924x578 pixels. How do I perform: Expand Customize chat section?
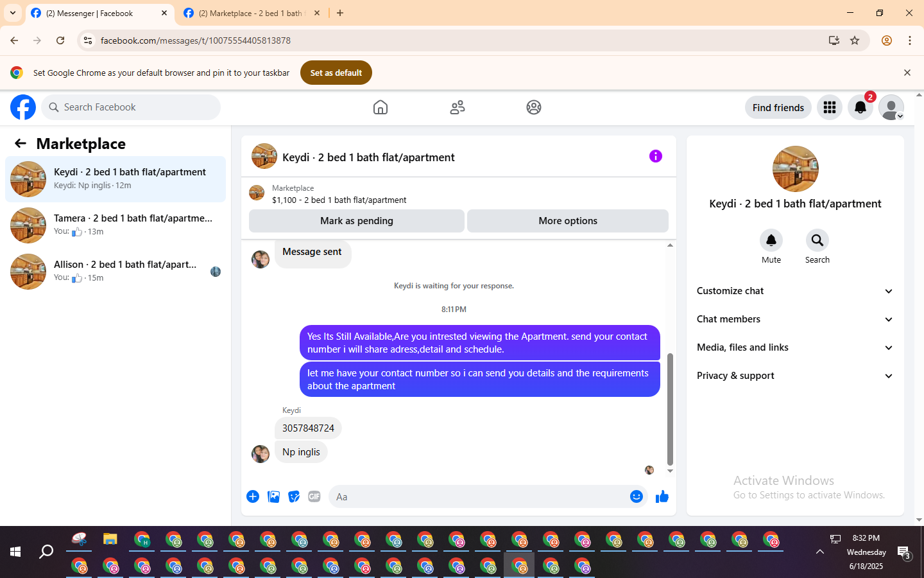795,291
